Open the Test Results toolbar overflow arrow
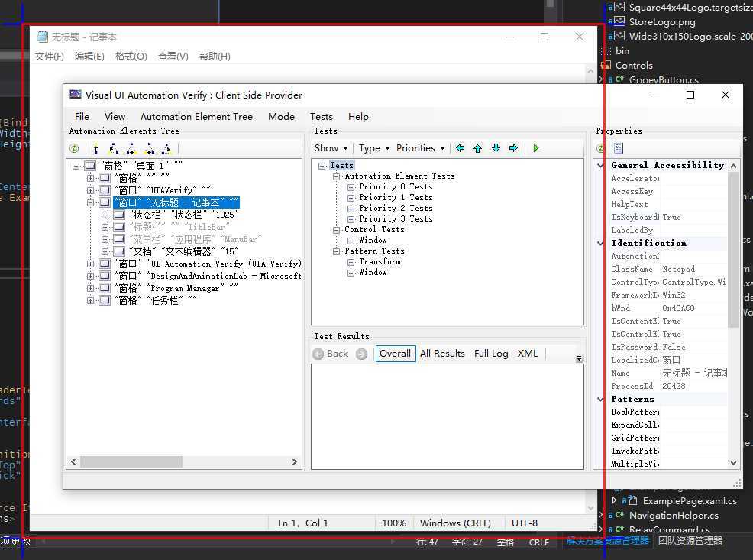This screenshot has height=560, width=753. tap(579, 359)
